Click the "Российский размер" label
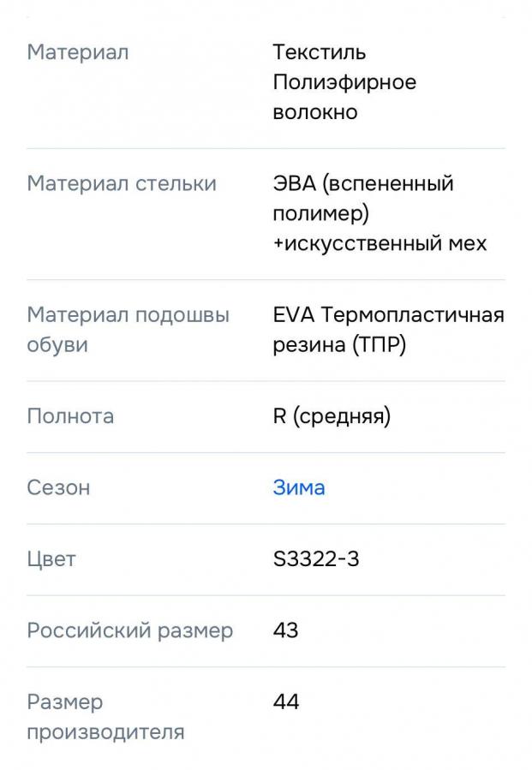Screen dimensions: 532x770 click(130, 630)
